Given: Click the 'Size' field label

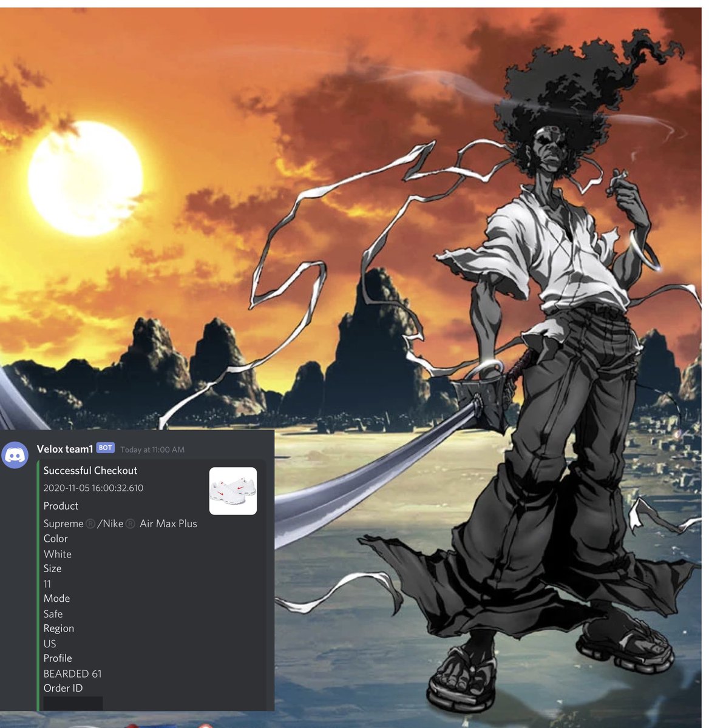Looking at the screenshot, I should click(x=52, y=568).
